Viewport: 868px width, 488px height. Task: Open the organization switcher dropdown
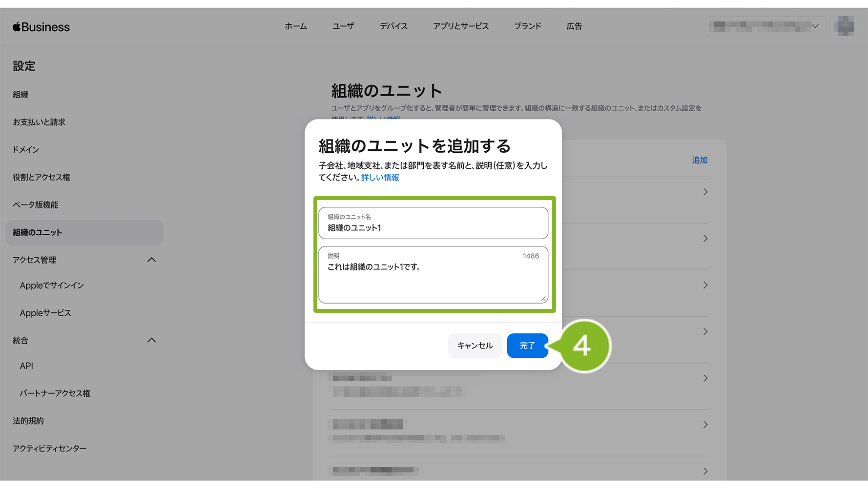click(765, 26)
